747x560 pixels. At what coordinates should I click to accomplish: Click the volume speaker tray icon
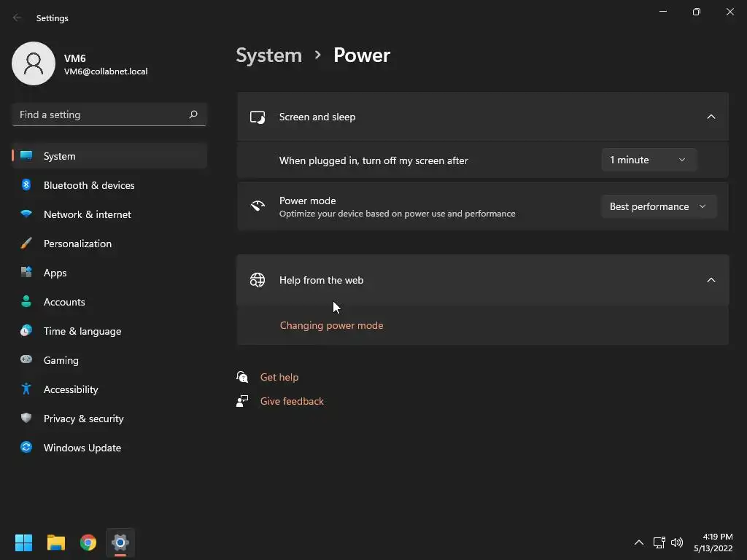677,542
